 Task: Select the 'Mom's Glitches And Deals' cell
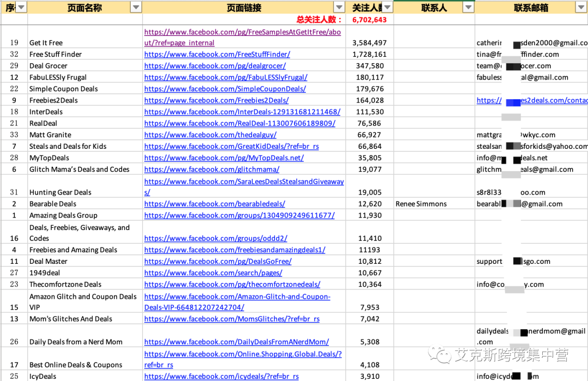[85, 319]
